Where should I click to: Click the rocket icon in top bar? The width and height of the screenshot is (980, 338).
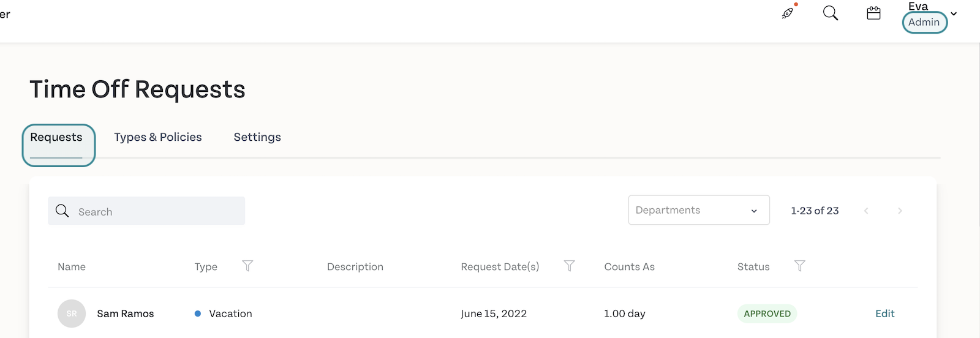(788, 13)
